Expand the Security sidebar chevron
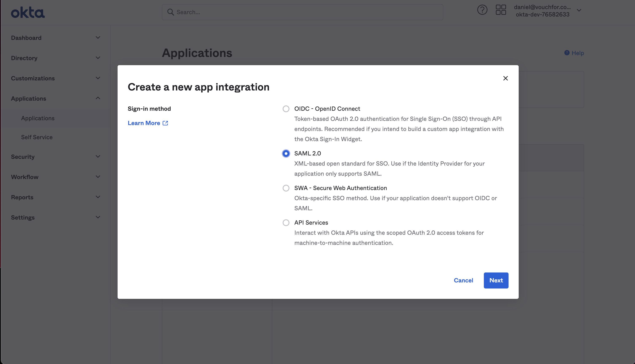 click(98, 156)
